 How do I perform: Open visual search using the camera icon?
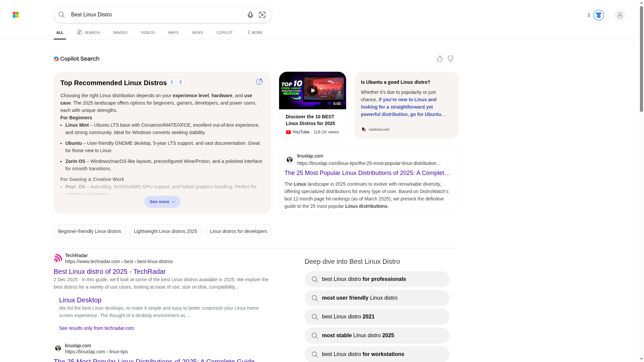(x=263, y=15)
